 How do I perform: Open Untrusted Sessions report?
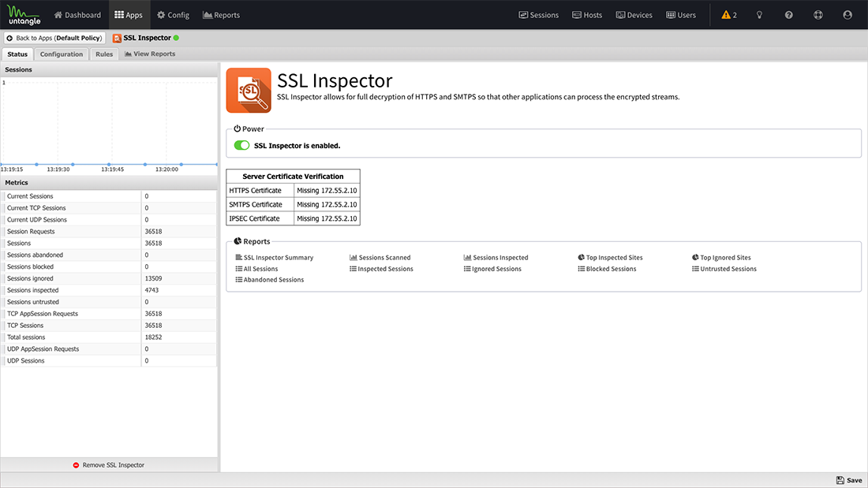click(x=724, y=269)
